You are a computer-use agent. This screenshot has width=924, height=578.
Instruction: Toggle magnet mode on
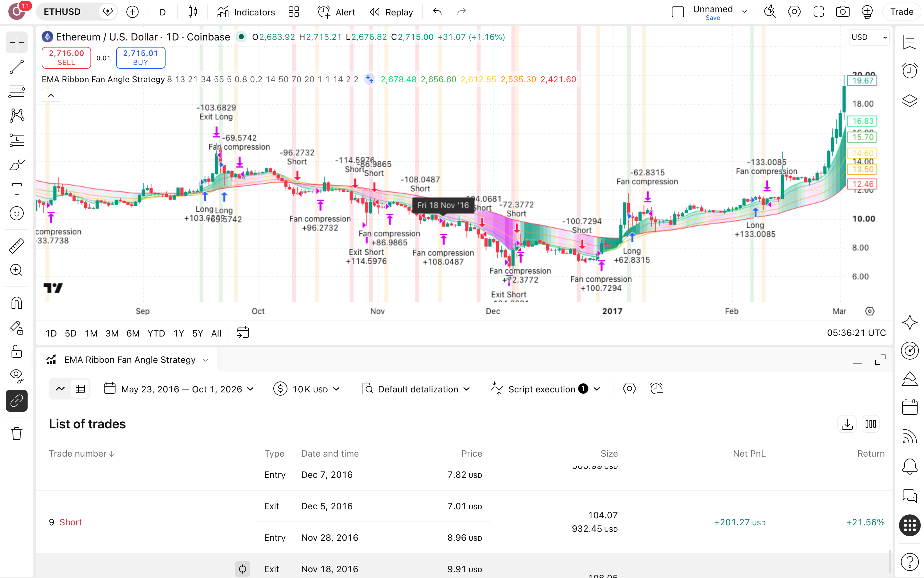16,303
